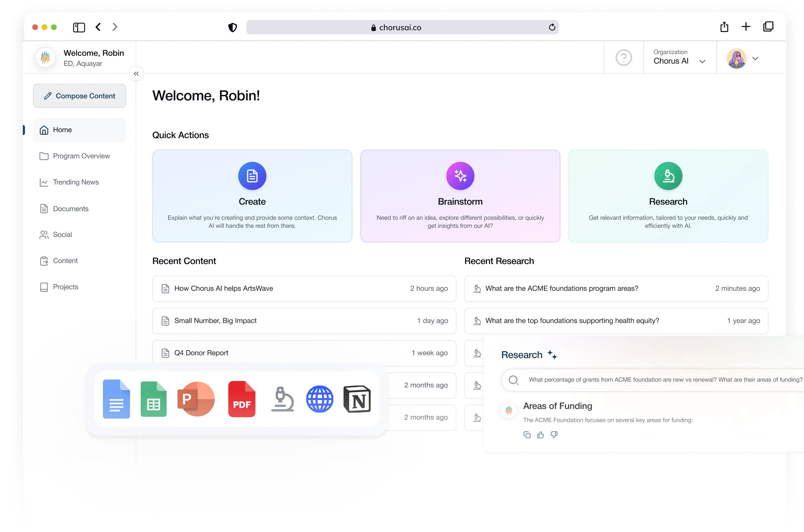Click the Google Sheets icon
Screen dimensions: 804x532
coord(153,399)
